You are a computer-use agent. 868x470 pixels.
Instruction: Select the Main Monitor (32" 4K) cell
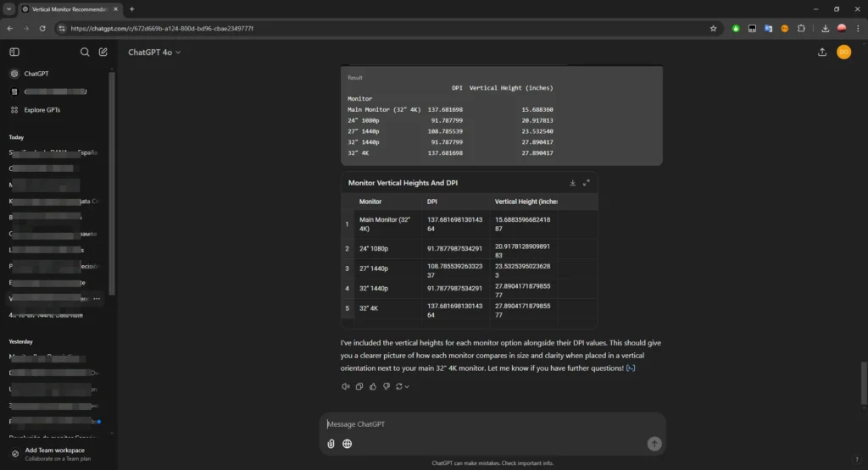point(387,224)
